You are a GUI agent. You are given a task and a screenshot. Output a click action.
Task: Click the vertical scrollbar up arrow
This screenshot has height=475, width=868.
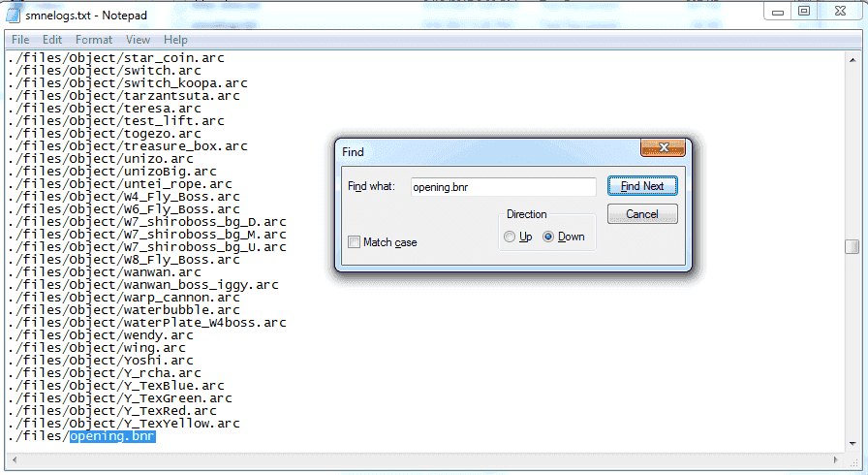click(x=852, y=60)
